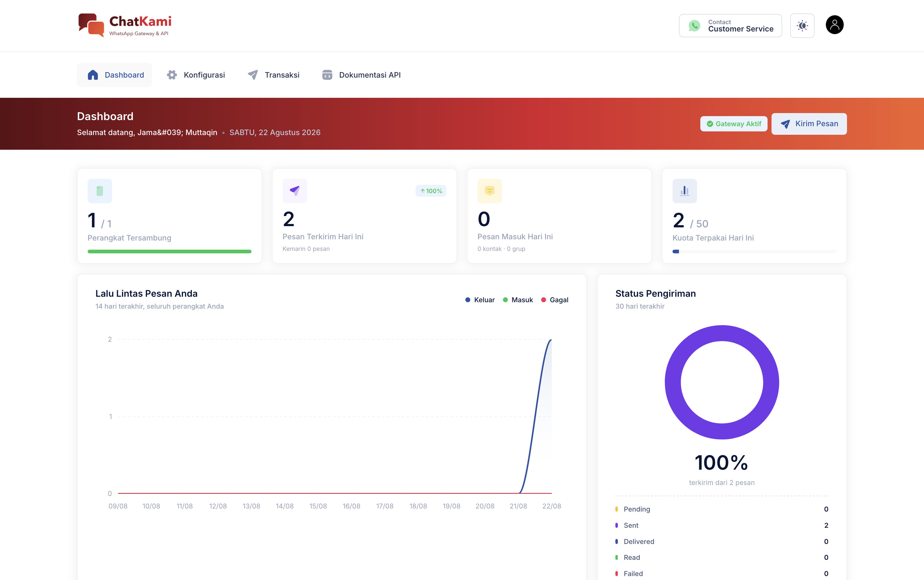Click the Pending status row
Image resolution: width=924 pixels, height=580 pixels.
[721, 509]
